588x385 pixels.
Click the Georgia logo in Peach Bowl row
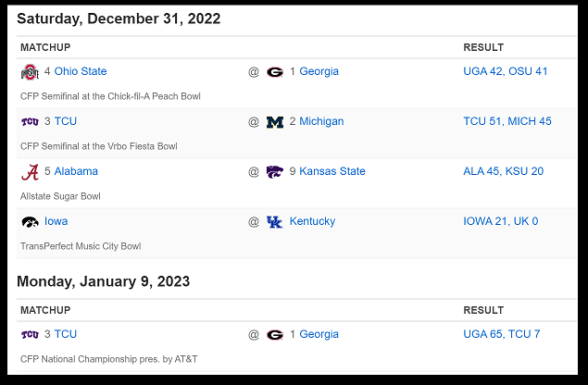(x=275, y=72)
